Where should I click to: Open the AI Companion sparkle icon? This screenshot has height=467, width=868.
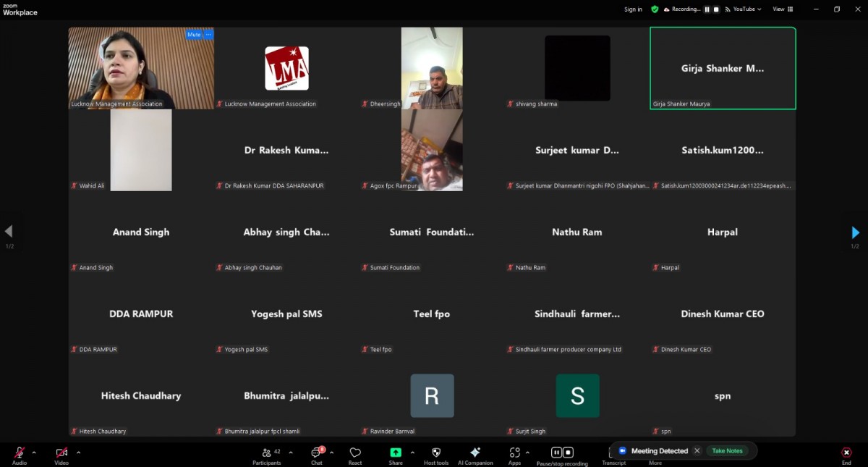click(x=475, y=453)
